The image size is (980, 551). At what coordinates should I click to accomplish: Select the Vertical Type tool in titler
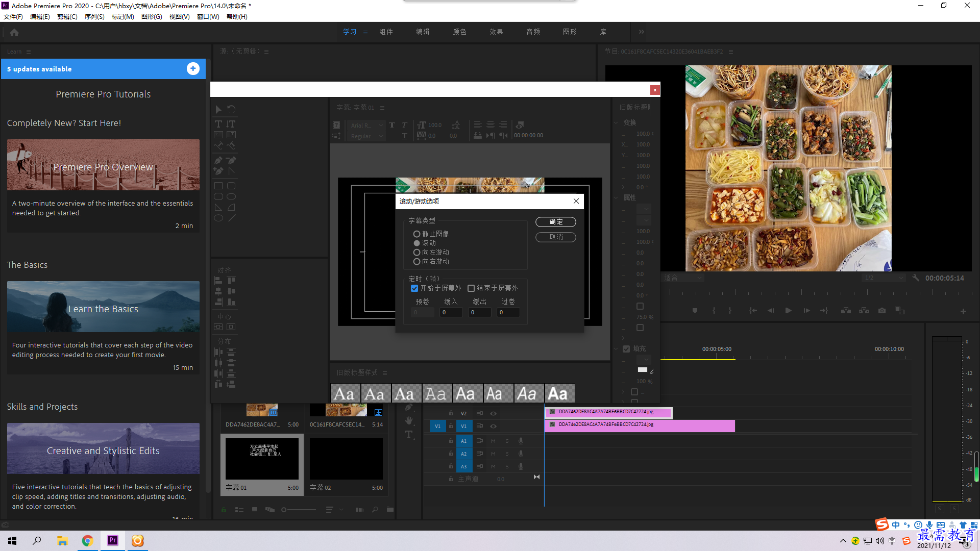point(231,124)
